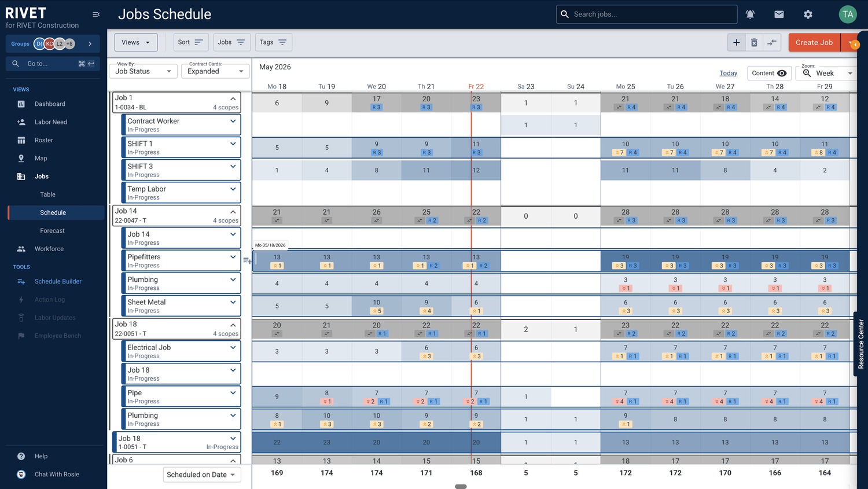Click the horizontal scrollbar thumb at bottom
This screenshot has height=489, width=868.
pos(461,487)
